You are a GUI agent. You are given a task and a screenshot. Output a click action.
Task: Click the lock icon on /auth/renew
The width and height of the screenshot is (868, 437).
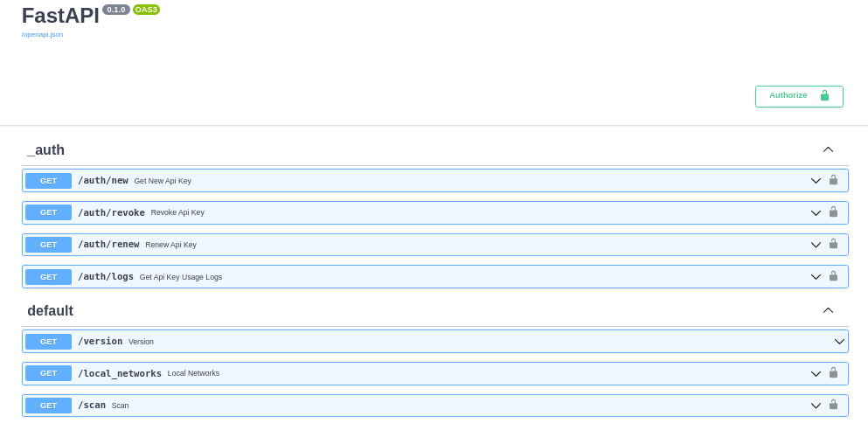click(833, 244)
